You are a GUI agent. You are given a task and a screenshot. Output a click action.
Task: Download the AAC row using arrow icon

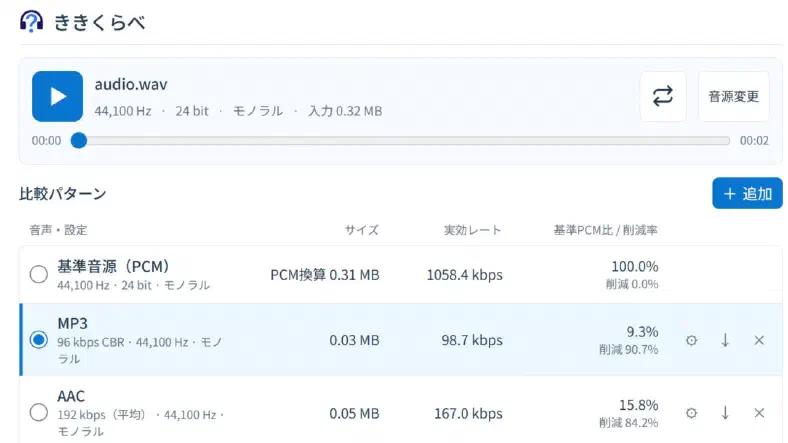725,413
